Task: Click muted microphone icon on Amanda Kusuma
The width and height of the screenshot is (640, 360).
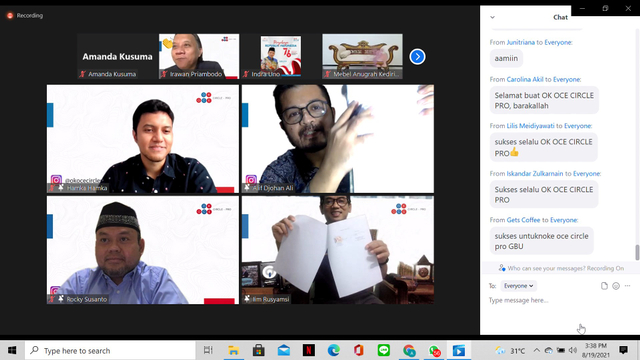Action: tap(83, 74)
